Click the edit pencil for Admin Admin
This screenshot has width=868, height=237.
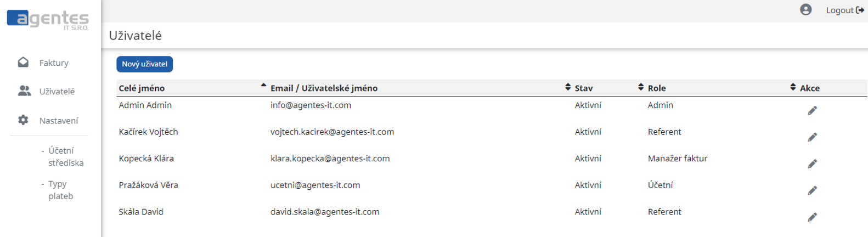(812, 111)
